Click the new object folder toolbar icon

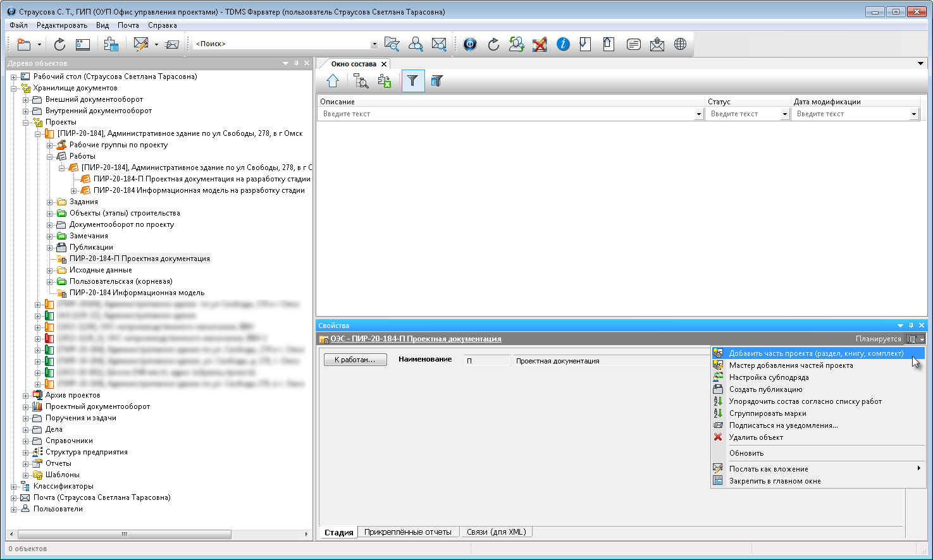[x=24, y=44]
